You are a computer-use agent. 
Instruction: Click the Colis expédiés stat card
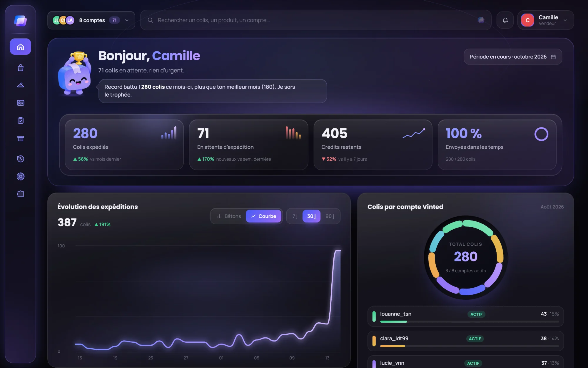pos(124,145)
